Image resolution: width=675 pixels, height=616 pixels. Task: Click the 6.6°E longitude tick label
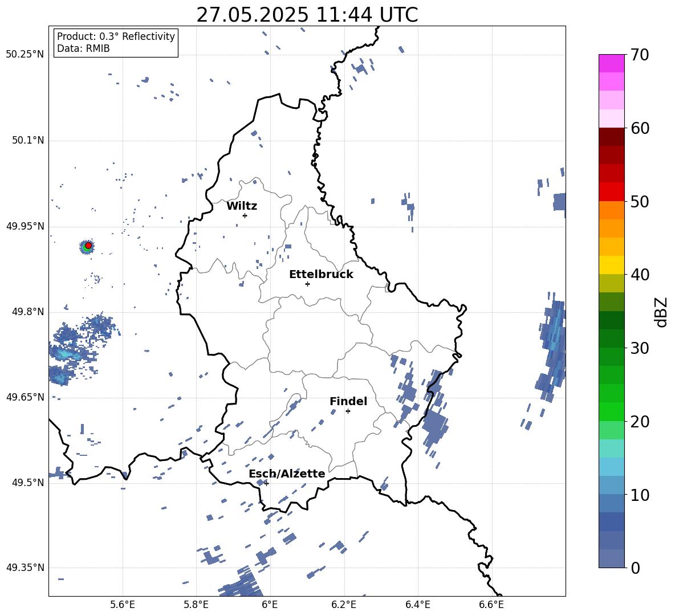(x=491, y=605)
